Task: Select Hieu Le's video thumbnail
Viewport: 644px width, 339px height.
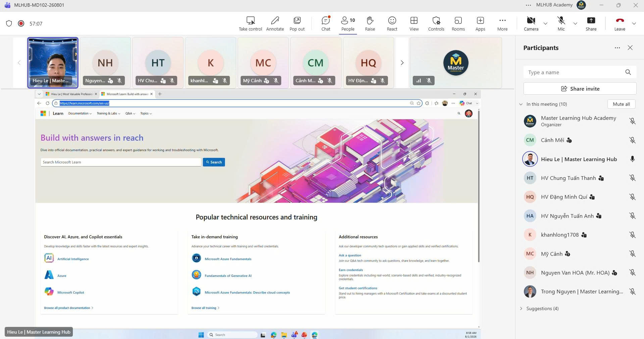Action: (x=53, y=63)
